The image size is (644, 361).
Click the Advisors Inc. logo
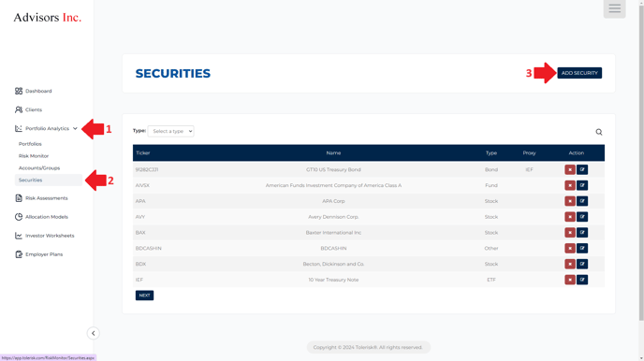[47, 17]
